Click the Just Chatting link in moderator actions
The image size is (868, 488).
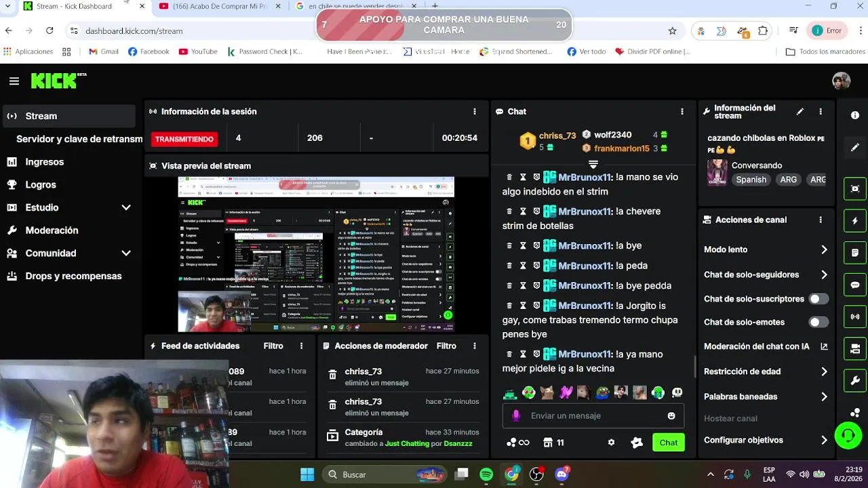pyautogui.click(x=407, y=443)
